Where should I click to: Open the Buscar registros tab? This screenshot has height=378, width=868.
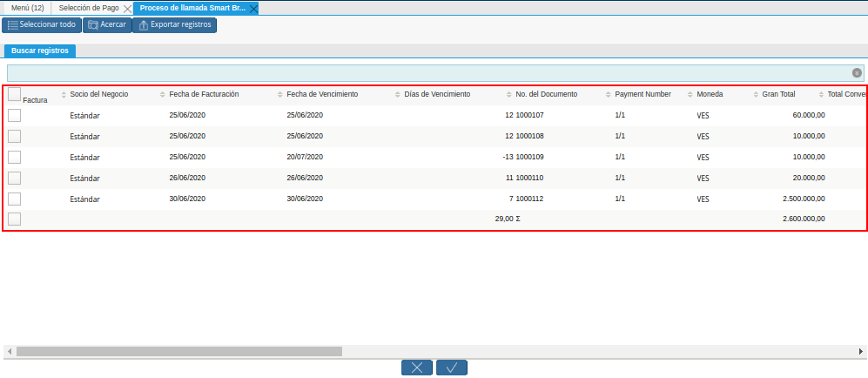coord(40,51)
